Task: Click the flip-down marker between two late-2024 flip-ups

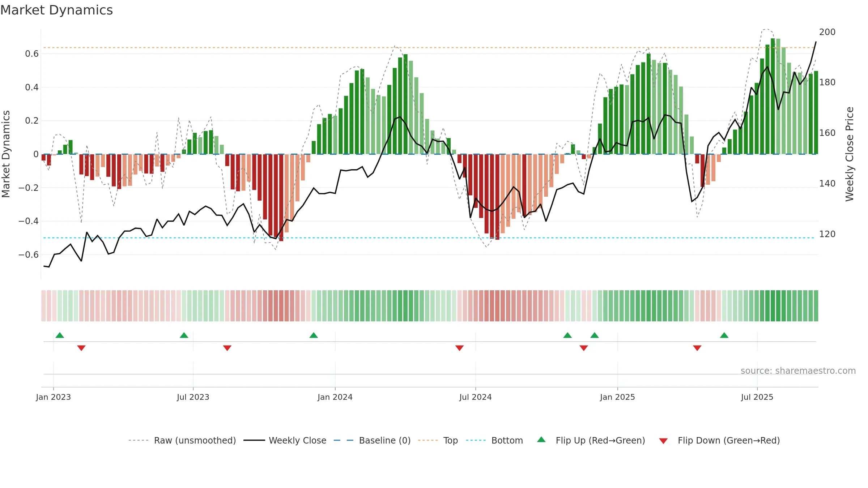Action: 584,348
